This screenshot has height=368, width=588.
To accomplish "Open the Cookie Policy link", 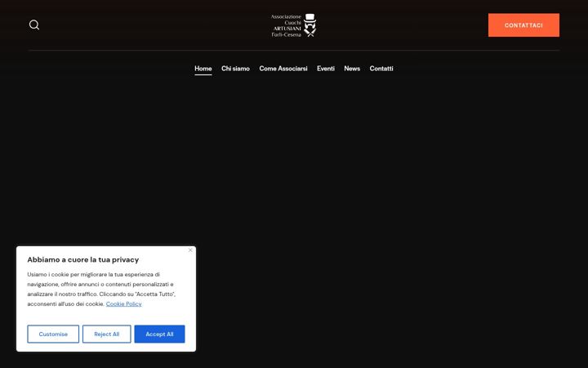I will (x=124, y=303).
